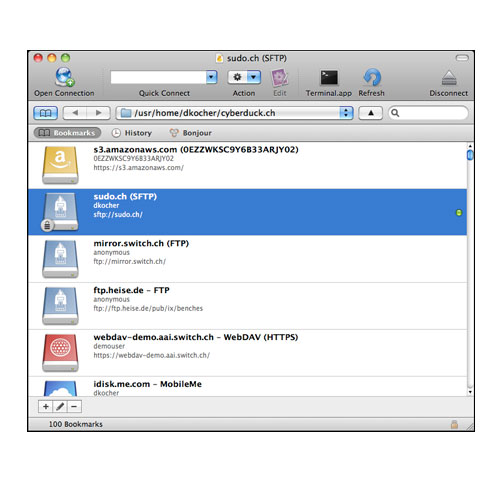Select the ftp.heise.de - FTP bookmark title
The height and width of the screenshot is (480, 500).
pos(131,290)
